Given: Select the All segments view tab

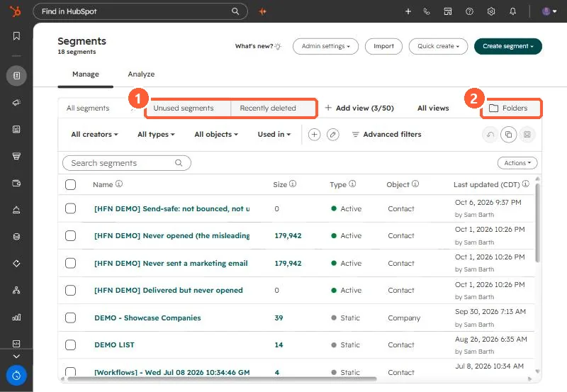Looking at the screenshot, I should pos(88,108).
